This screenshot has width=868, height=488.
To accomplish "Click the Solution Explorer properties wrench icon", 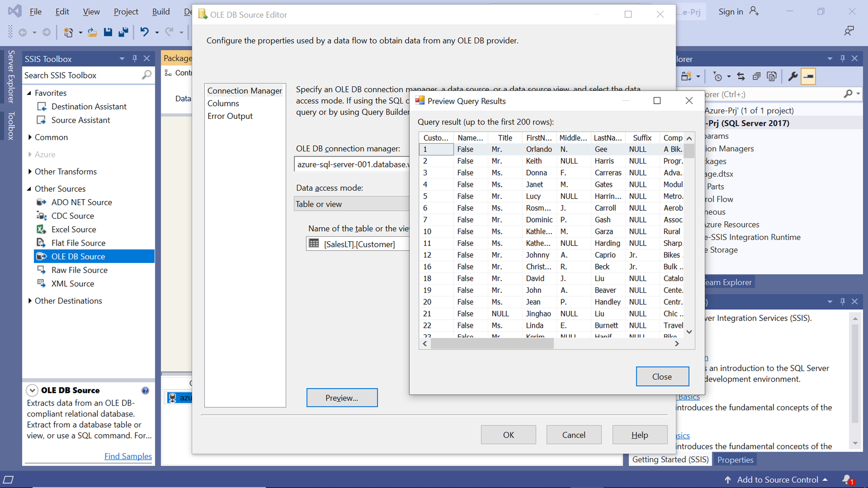I will tap(793, 76).
